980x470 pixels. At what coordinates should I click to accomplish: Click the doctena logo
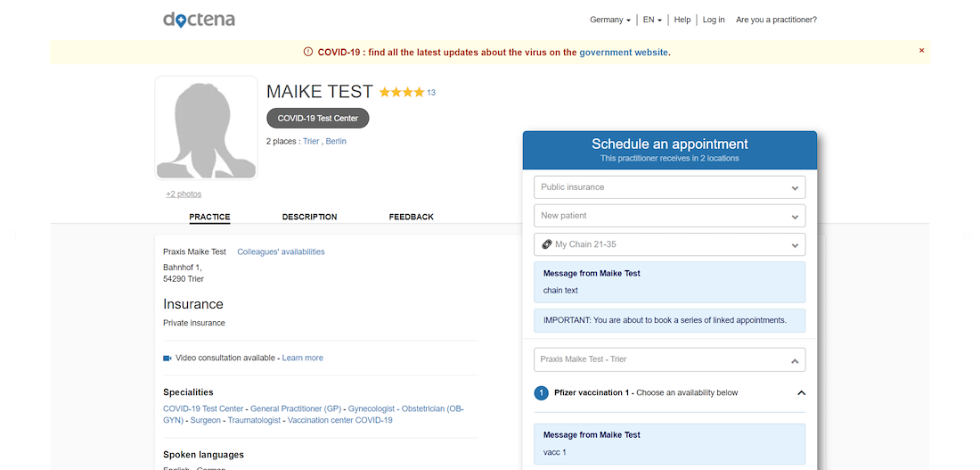199,20
